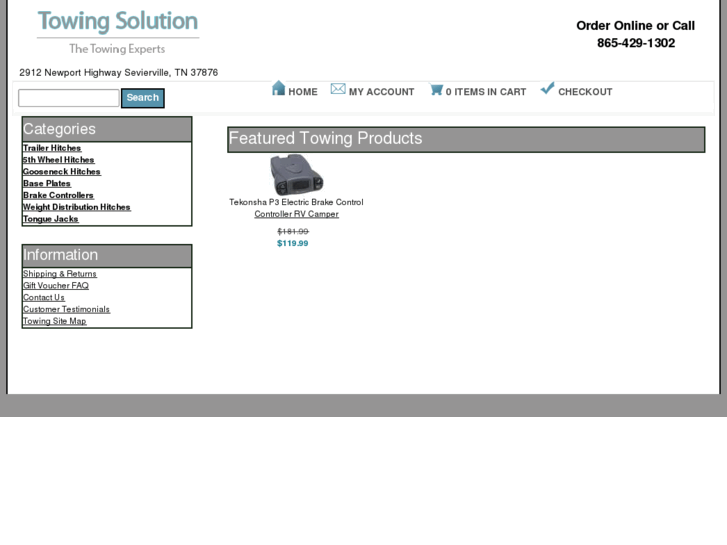Screen dimensions: 727x545
Task: Open Base Plates category
Action: coord(47,183)
